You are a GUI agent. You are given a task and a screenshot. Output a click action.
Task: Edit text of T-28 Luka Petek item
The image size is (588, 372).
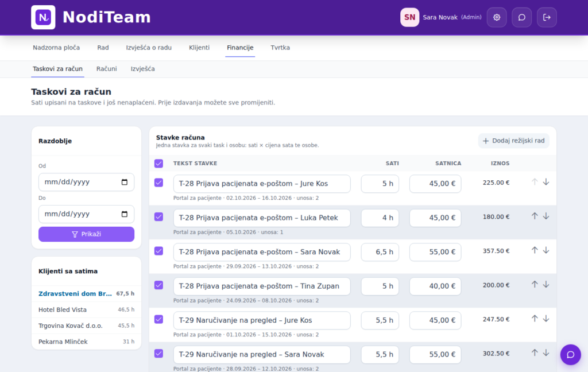pyautogui.click(x=262, y=218)
